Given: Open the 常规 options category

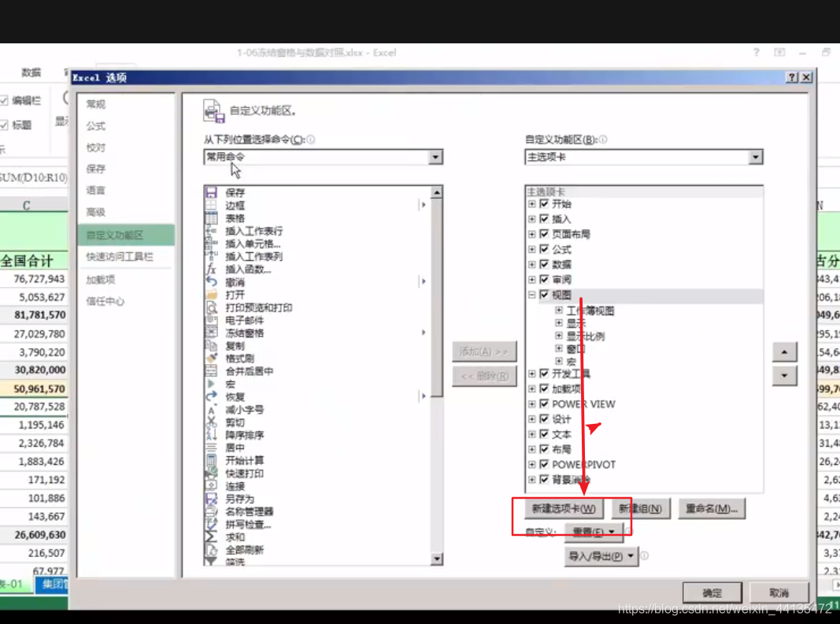Looking at the screenshot, I should (96, 104).
